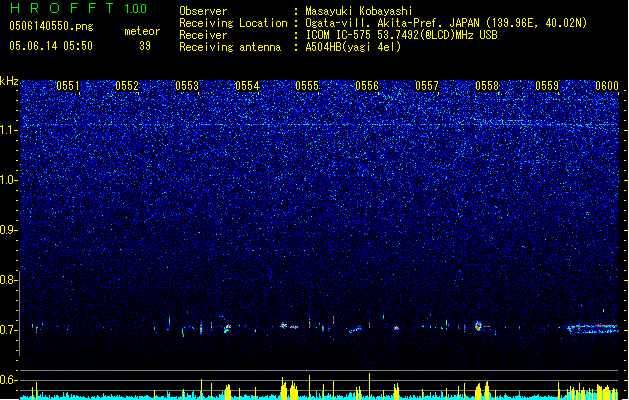Click the 0557 time marker
The width and height of the screenshot is (629, 400).
[x=427, y=86]
